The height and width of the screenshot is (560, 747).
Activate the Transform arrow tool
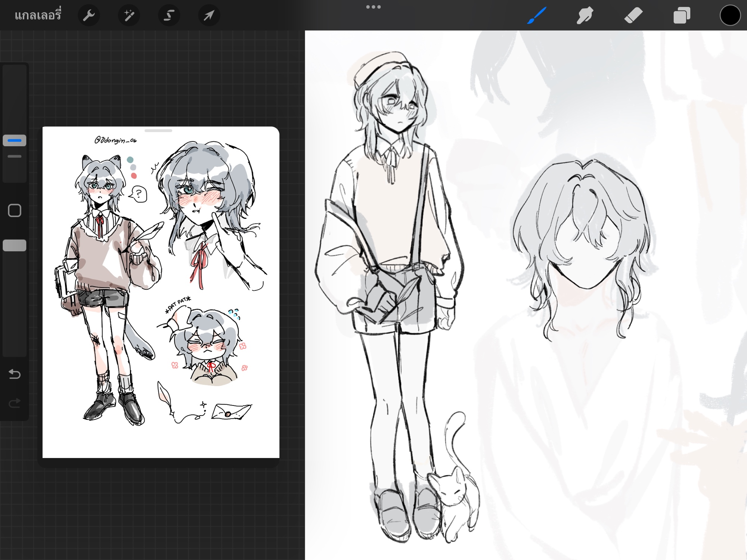pos(209,16)
